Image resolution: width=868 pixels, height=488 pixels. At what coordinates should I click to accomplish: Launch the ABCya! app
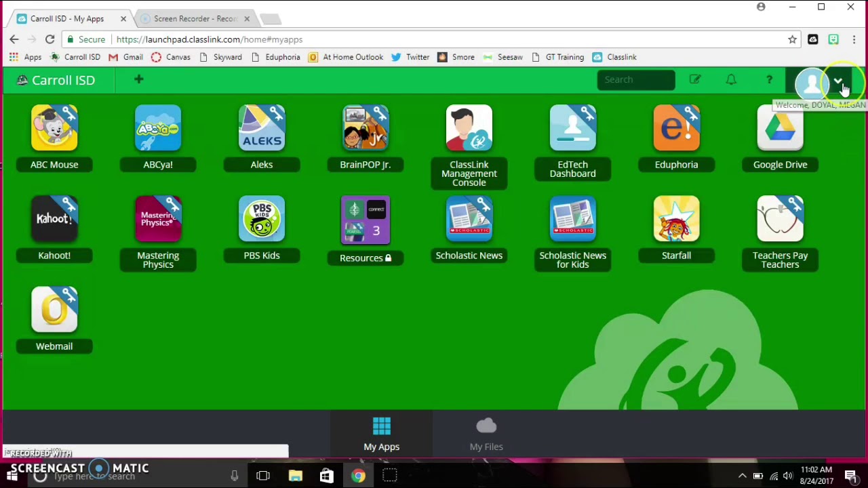click(158, 128)
